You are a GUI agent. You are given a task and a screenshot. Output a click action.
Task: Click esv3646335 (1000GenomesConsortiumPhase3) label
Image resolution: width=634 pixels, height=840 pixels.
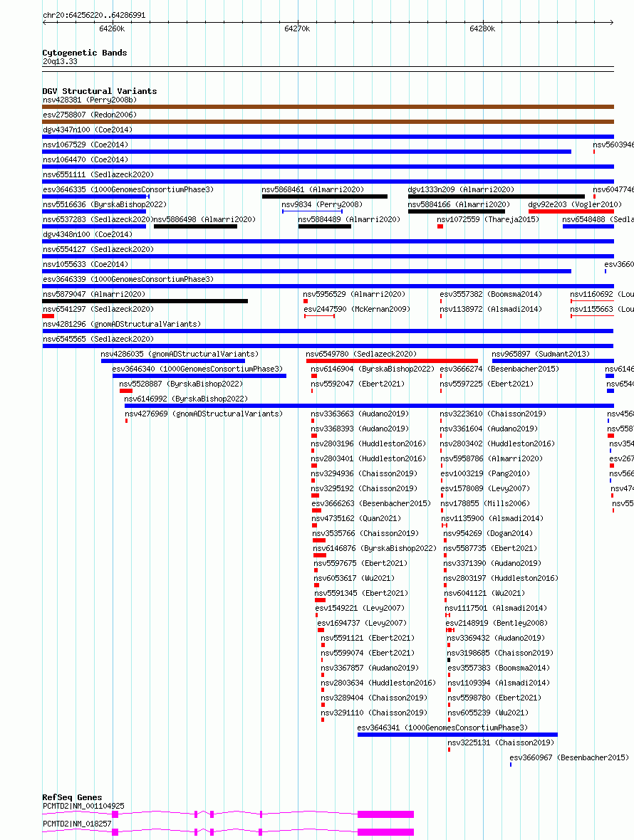click(x=128, y=189)
